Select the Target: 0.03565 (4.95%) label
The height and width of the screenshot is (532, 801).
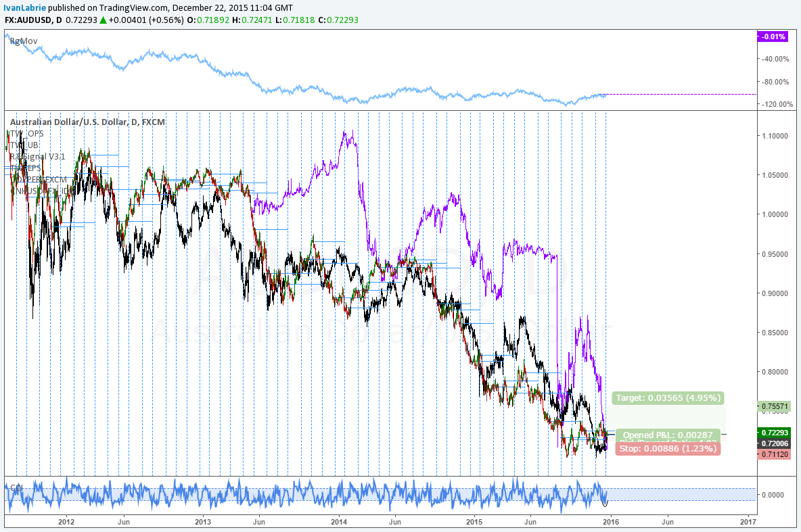click(x=668, y=397)
